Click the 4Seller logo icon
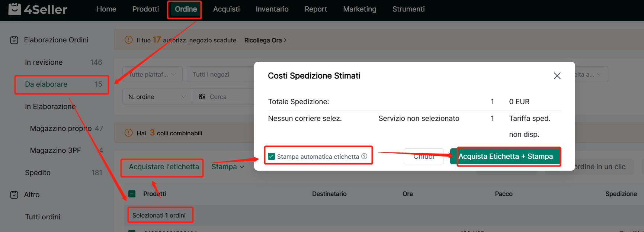The image size is (644, 232). point(15,9)
